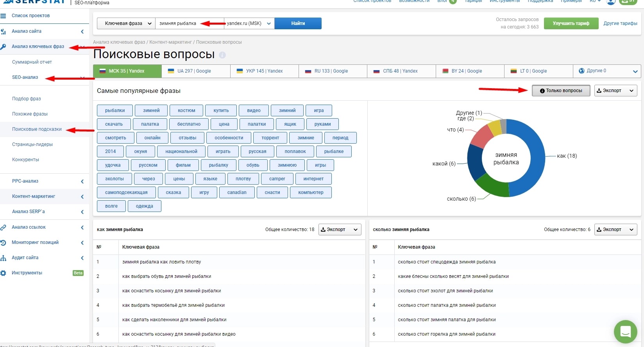Toggle the Только вопросы button
The image size is (644, 347).
[561, 91]
